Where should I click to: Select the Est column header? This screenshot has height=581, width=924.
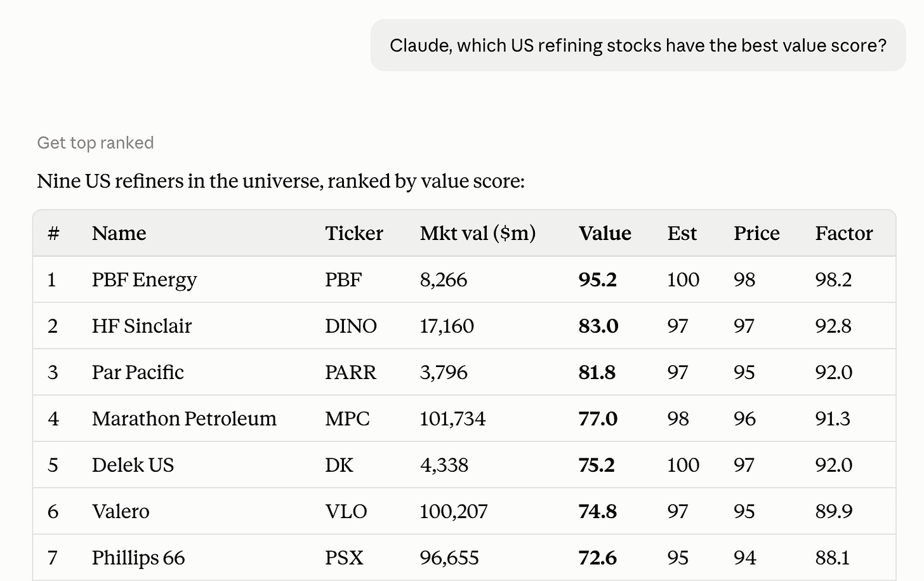point(682,233)
